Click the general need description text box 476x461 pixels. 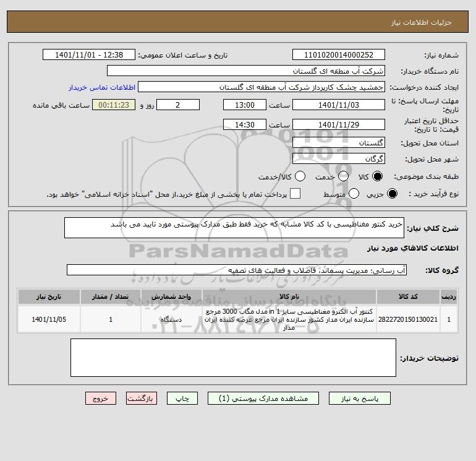[x=234, y=228]
